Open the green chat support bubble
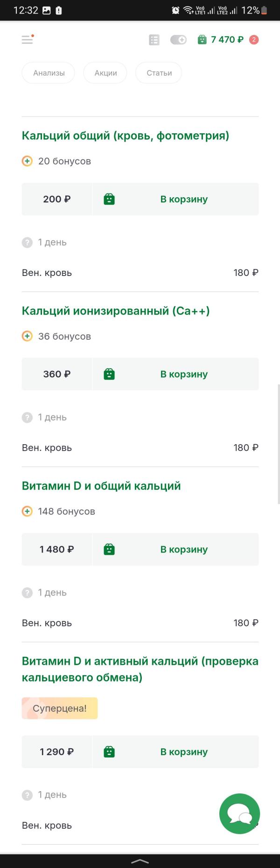 (239, 813)
